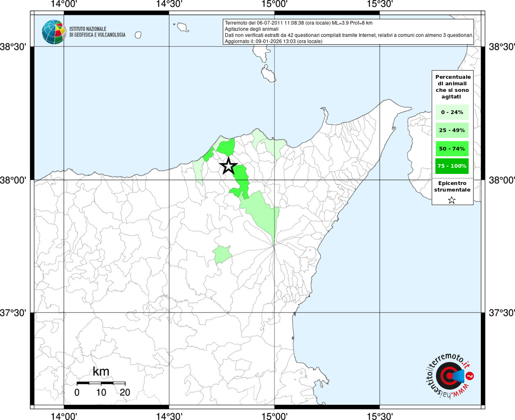Image resolution: width=515 pixels, height=420 pixels.
Task: Choose the 75 - 100% legend swatch
Action: click(452, 166)
